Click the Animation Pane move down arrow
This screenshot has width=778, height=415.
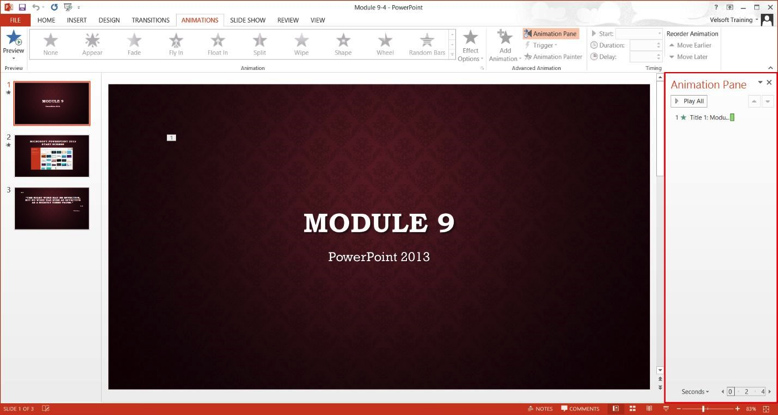[768, 101]
